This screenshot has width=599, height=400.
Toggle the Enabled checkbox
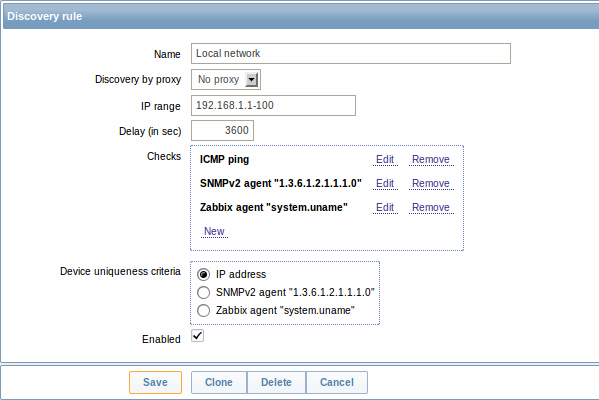pos(198,336)
